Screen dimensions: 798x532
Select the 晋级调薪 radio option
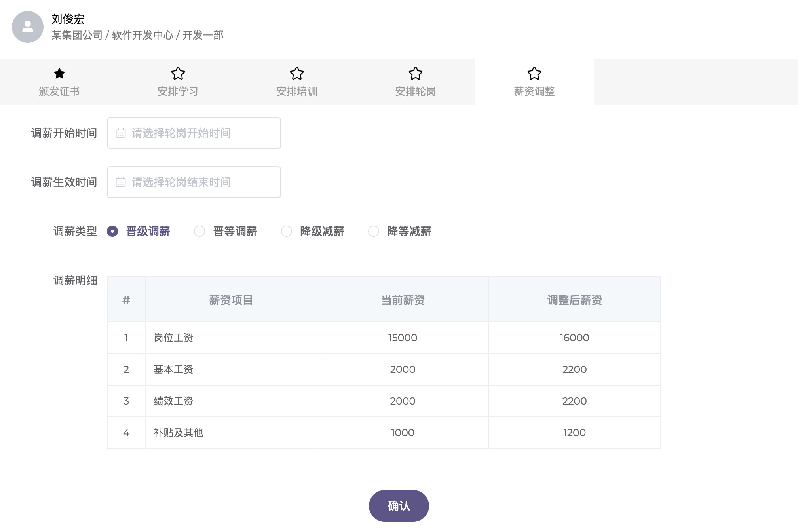tap(112, 231)
